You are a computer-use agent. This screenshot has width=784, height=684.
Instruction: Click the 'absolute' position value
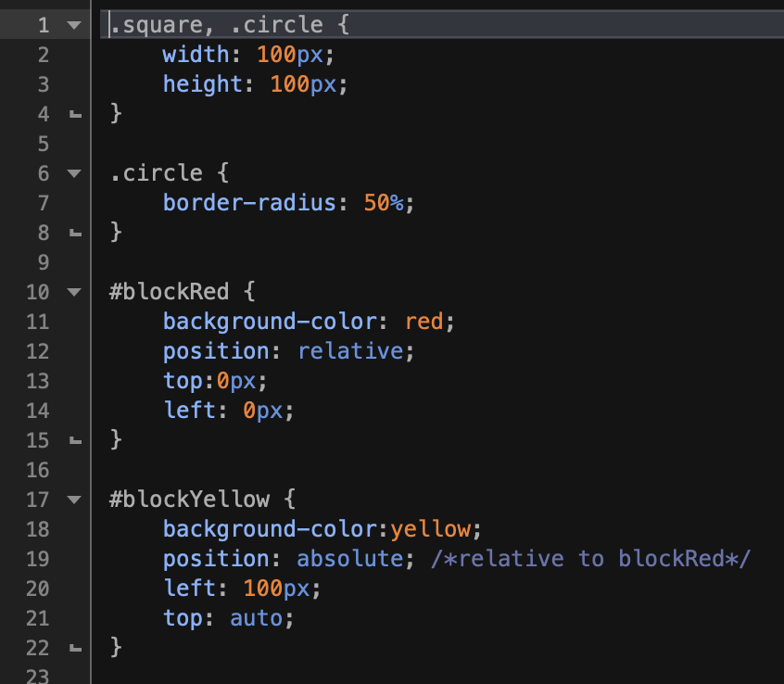350,559
